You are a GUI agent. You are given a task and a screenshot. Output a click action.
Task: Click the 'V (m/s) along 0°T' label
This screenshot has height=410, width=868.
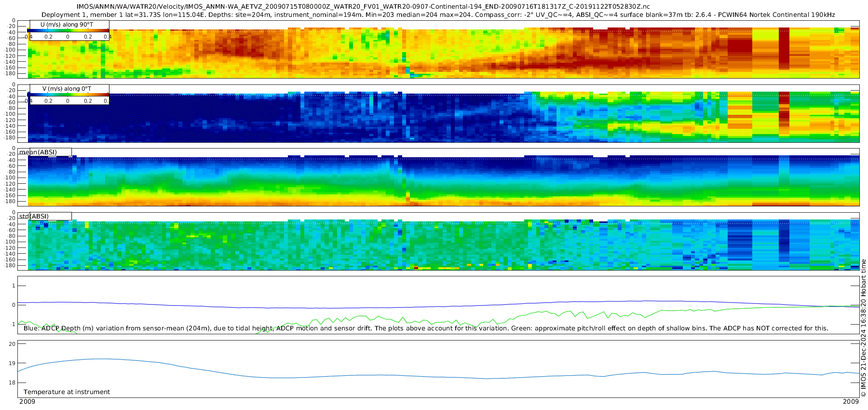coord(67,89)
